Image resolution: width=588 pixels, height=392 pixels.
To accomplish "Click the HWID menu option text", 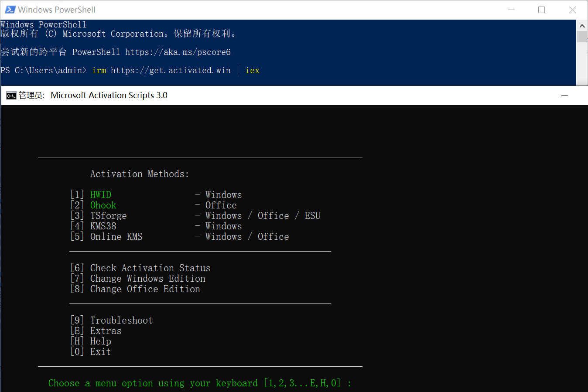I will (101, 194).
